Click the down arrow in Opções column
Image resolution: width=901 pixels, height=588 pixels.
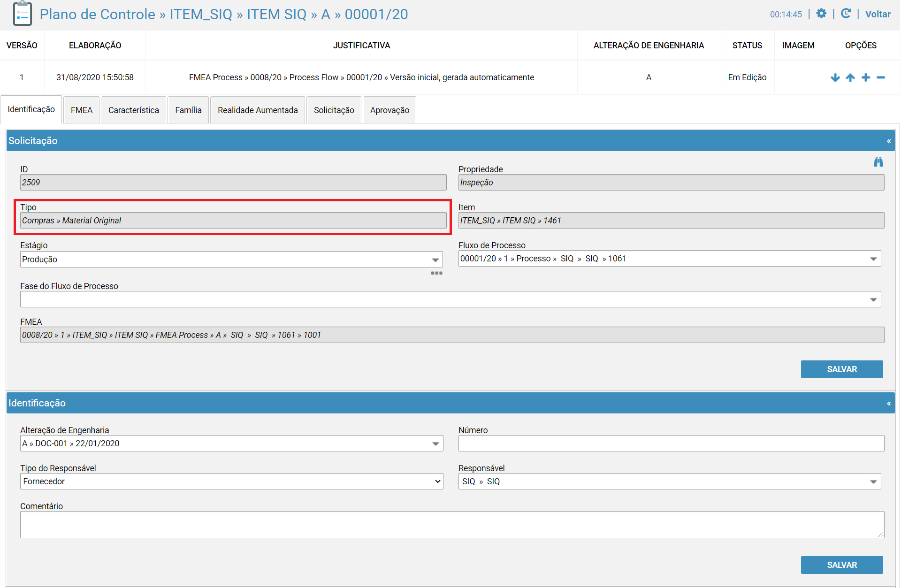point(835,77)
